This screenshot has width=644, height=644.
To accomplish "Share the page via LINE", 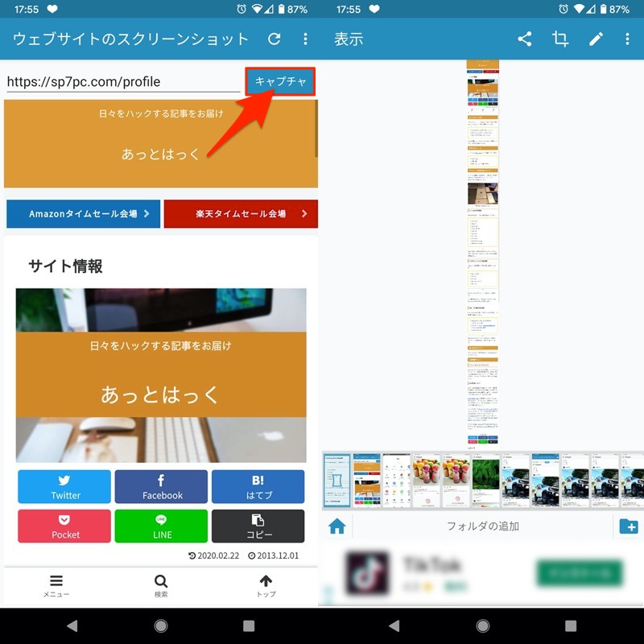I will [x=161, y=526].
